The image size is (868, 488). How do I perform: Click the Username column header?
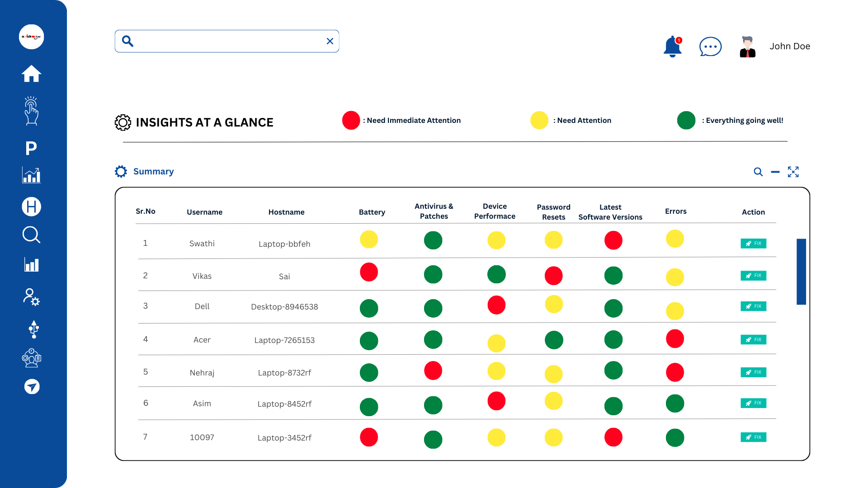(x=204, y=212)
